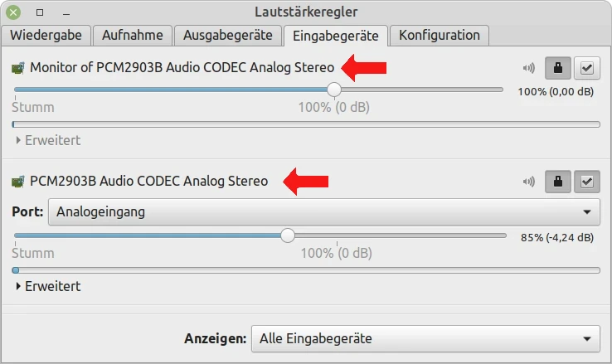Maximize the Lautstärkeregler window
This screenshot has height=364, width=612.
coord(40,12)
